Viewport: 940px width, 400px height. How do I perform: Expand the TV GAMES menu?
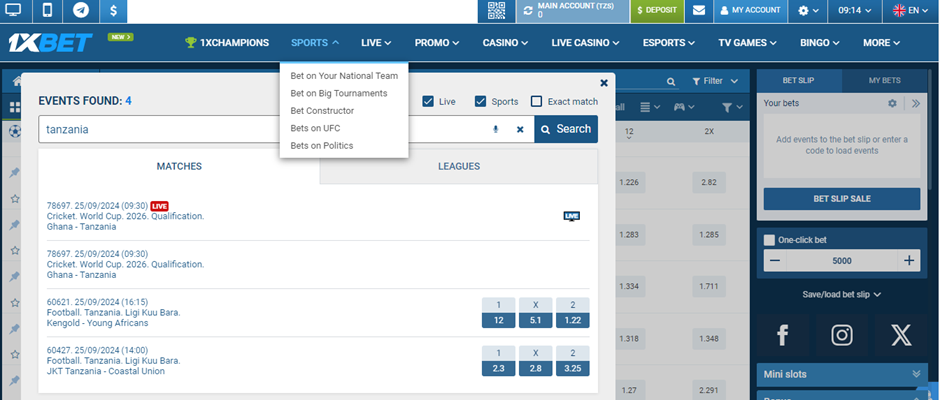coord(748,43)
